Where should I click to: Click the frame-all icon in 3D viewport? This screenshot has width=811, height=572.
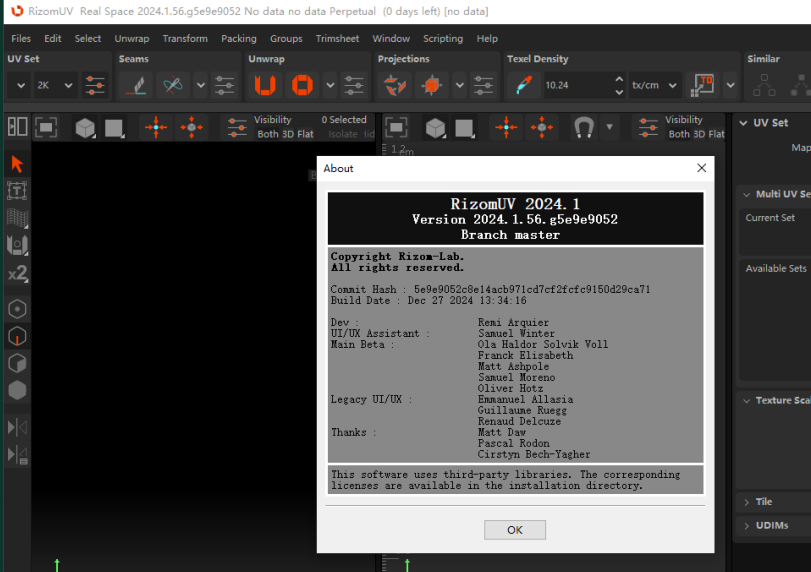(x=46, y=127)
